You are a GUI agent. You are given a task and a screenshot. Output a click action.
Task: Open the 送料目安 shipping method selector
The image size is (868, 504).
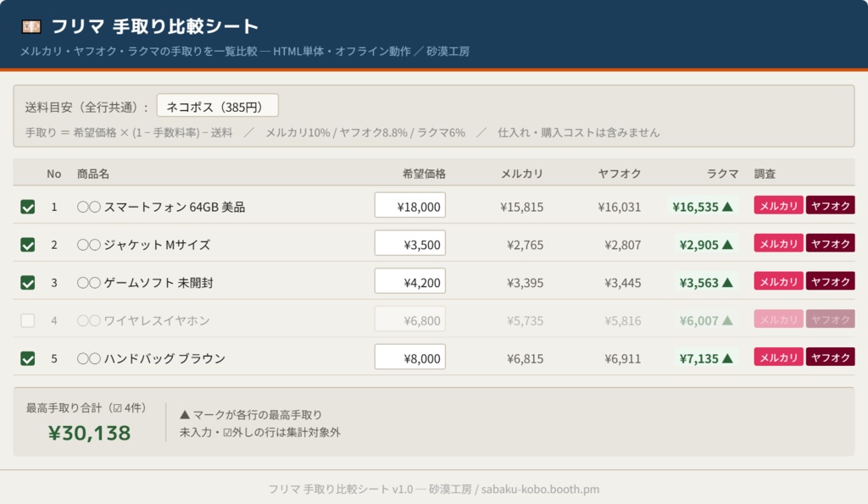coord(218,105)
